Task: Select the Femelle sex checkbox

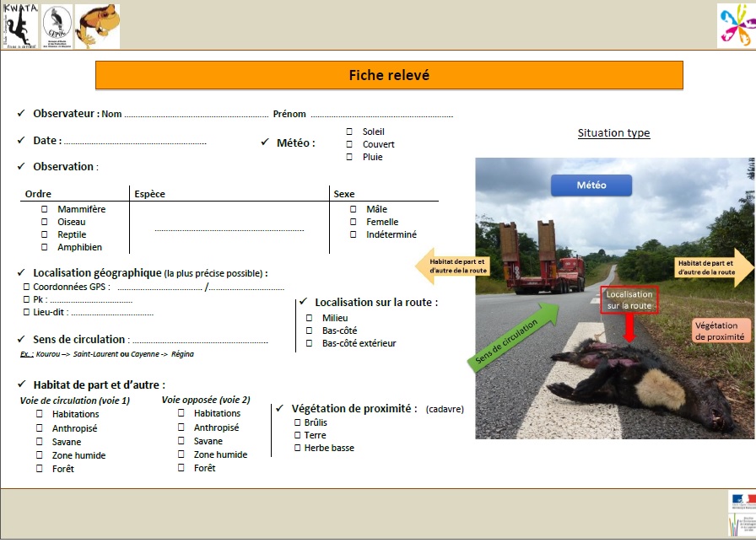Action: [x=354, y=222]
